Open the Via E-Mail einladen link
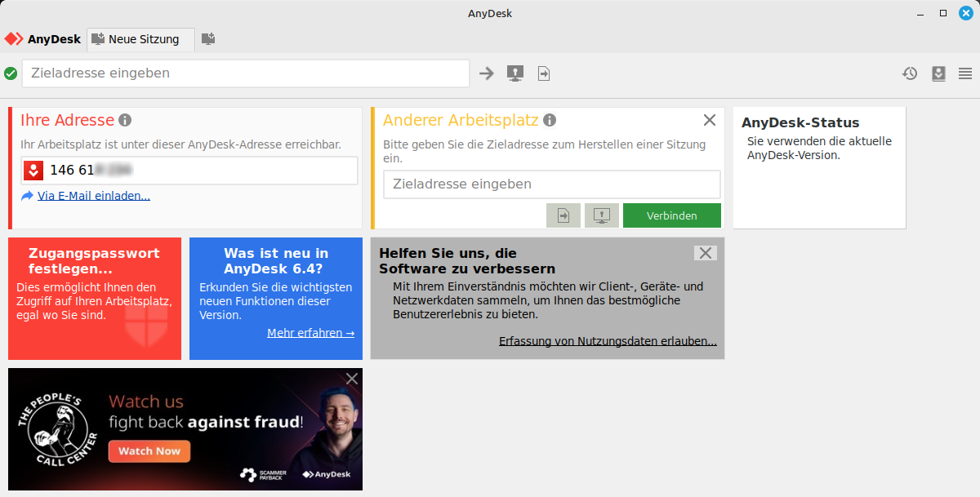Viewport: 980px width, 497px height. click(x=94, y=196)
